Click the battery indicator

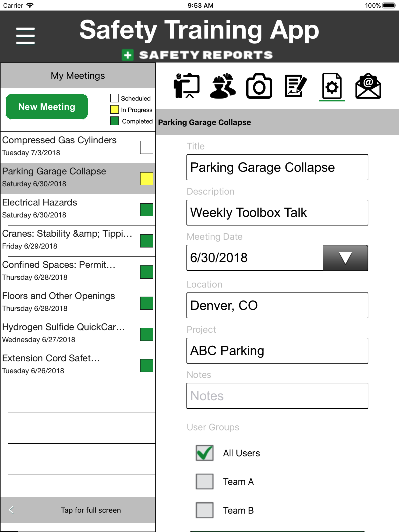(389, 5)
